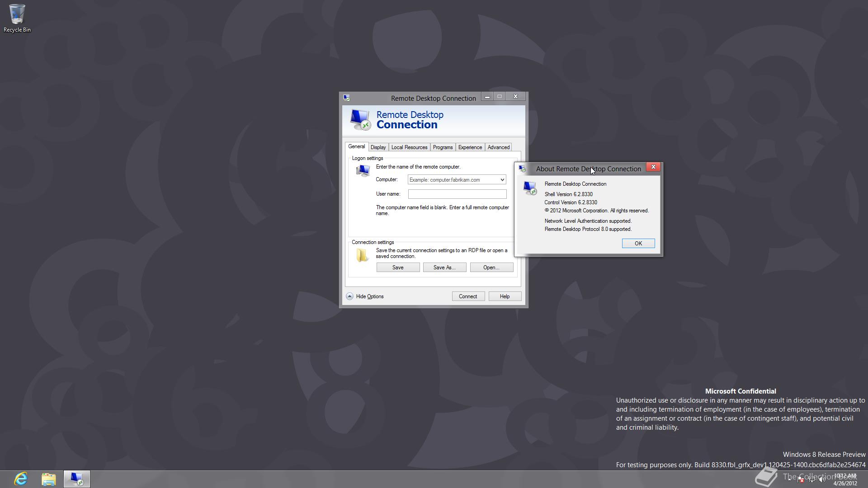This screenshot has width=868, height=488.
Task: Click the taskbar clock and date
Action: click(x=845, y=479)
